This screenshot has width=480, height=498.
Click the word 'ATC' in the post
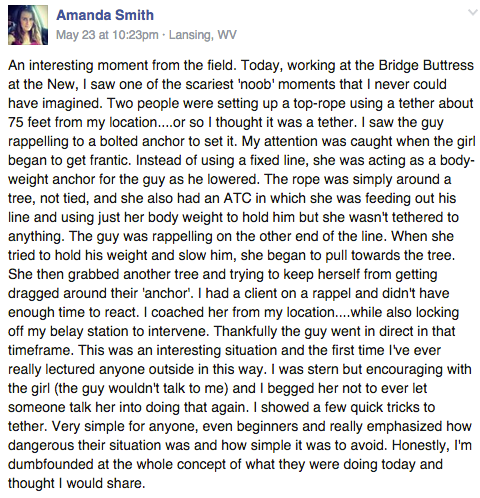tap(237, 198)
